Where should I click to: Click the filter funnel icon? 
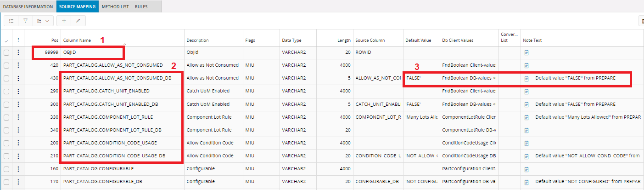(x=26, y=21)
